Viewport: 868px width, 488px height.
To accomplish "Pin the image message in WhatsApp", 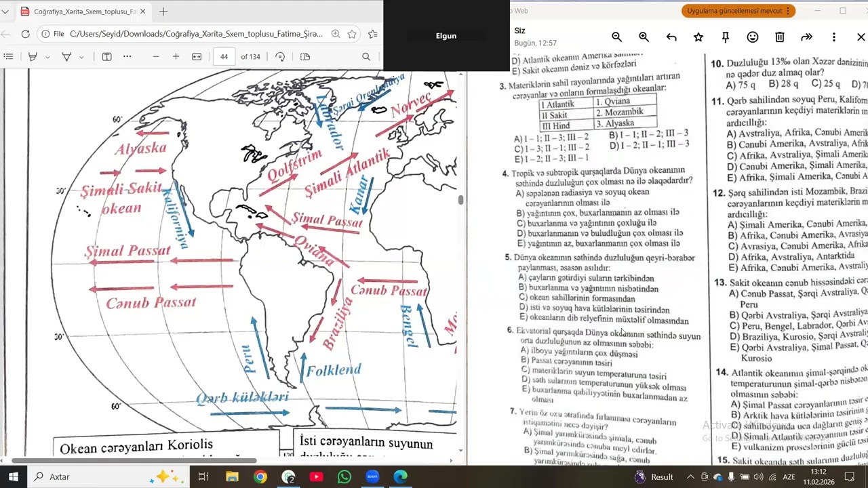I will pyautogui.click(x=726, y=37).
